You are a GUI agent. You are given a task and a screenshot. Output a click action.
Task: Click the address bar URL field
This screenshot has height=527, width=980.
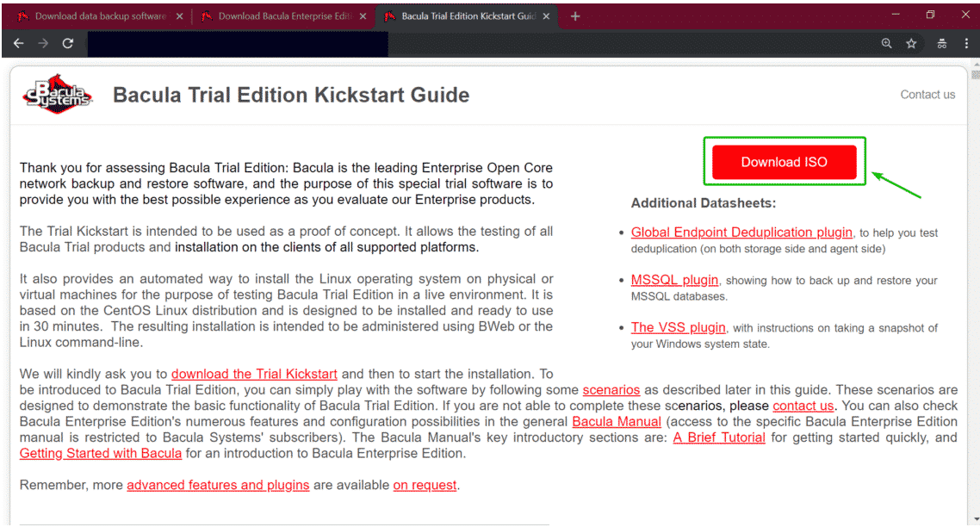(x=478, y=43)
